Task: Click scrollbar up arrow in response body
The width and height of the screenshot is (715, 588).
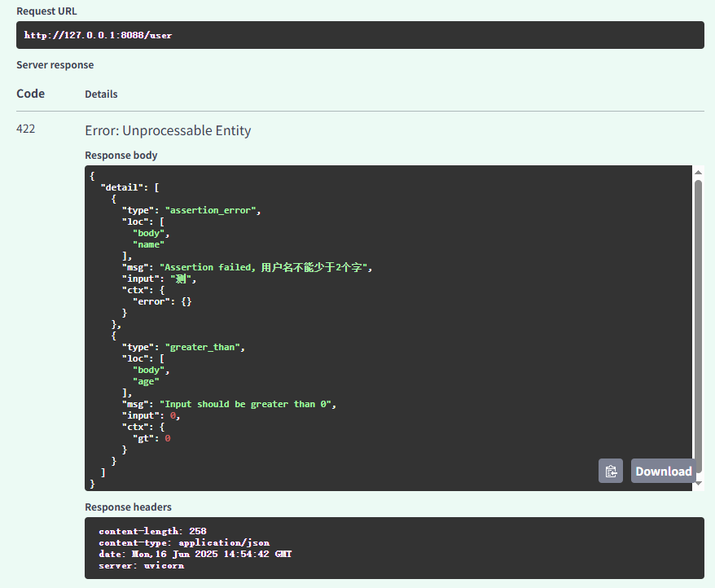Action: pyautogui.click(x=698, y=173)
